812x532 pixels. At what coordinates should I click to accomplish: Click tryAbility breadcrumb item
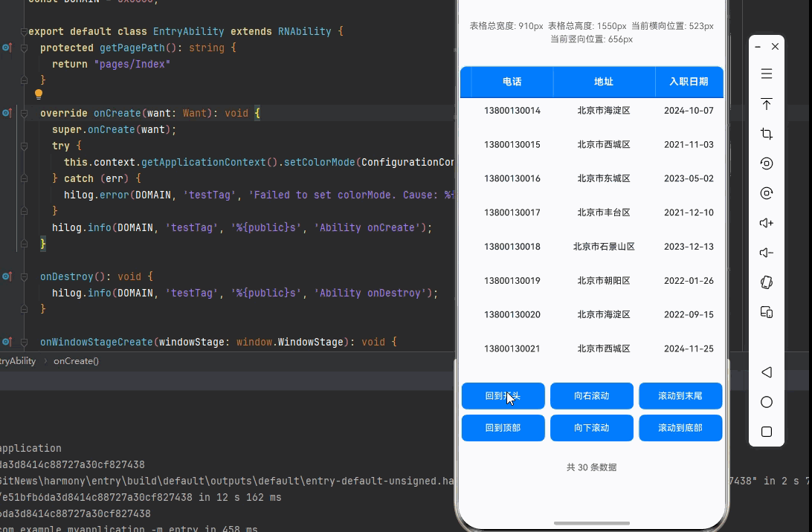click(x=18, y=360)
